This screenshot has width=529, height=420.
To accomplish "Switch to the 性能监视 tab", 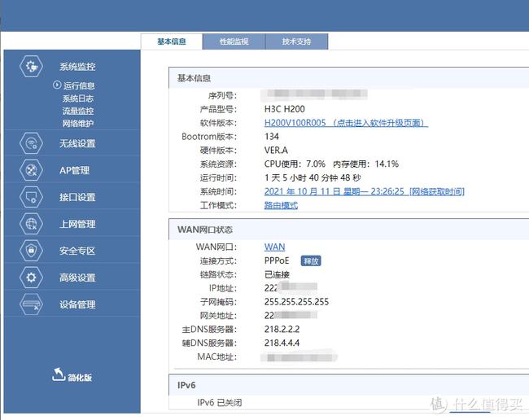I will [234, 42].
